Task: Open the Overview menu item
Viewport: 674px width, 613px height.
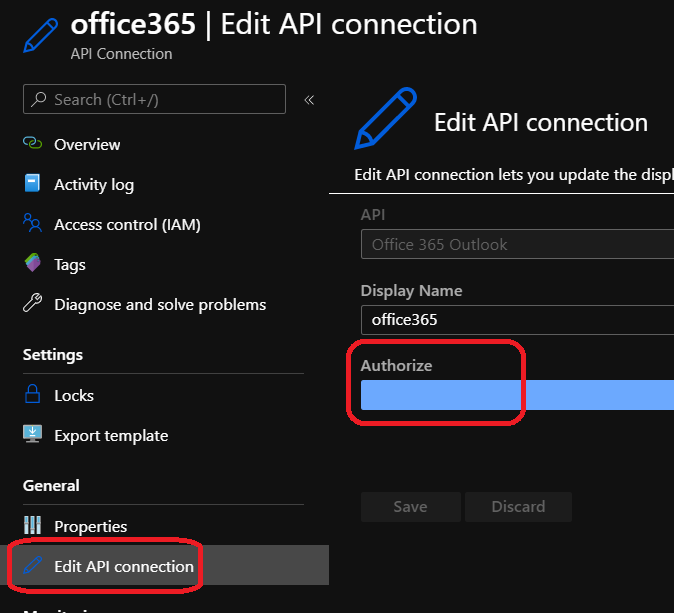Action: [x=87, y=145]
